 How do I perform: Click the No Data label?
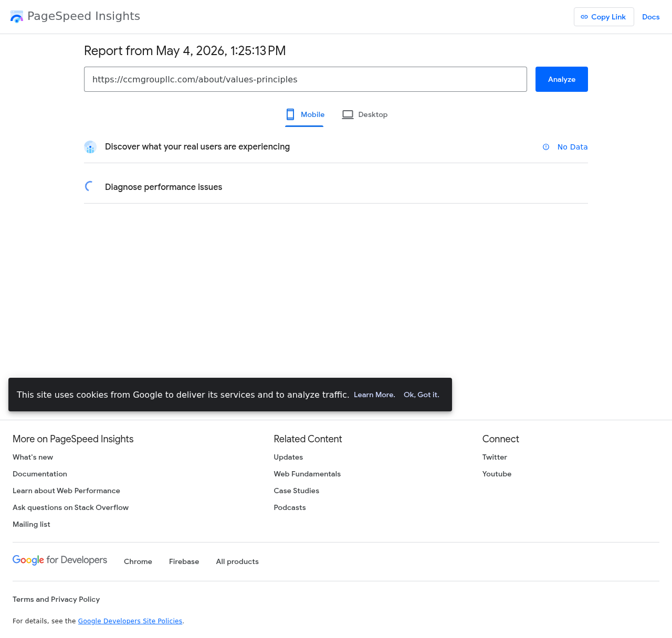(x=572, y=147)
